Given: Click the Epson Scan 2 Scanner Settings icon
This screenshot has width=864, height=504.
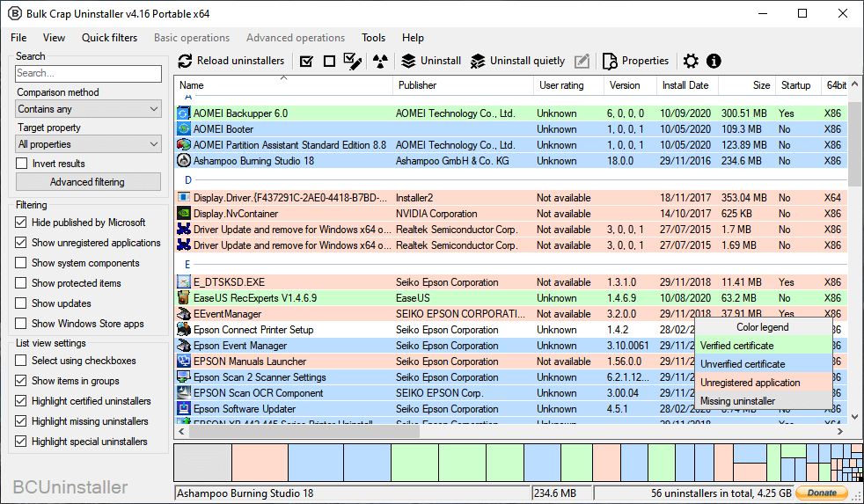Looking at the screenshot, I should coord(184,377).
